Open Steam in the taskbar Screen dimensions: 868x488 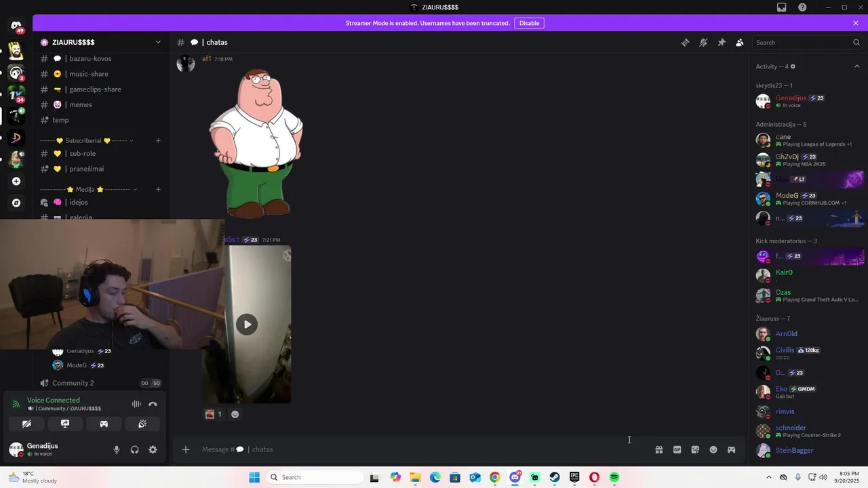(x=555, y=477)
